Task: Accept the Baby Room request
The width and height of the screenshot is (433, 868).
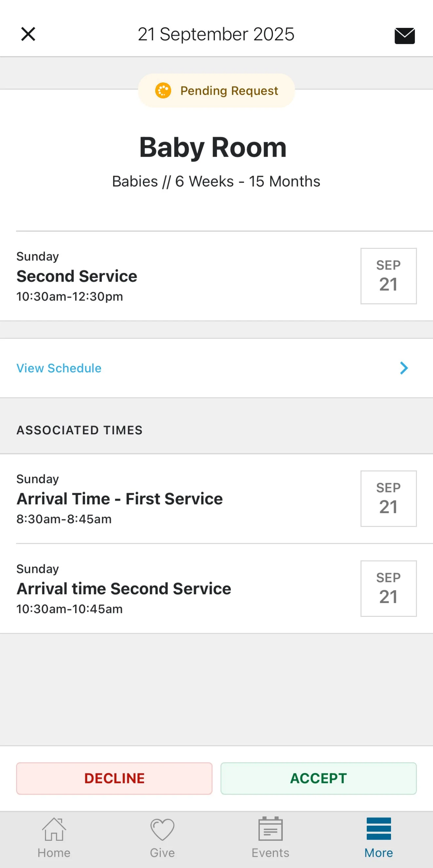Action: tap(318, 778)
